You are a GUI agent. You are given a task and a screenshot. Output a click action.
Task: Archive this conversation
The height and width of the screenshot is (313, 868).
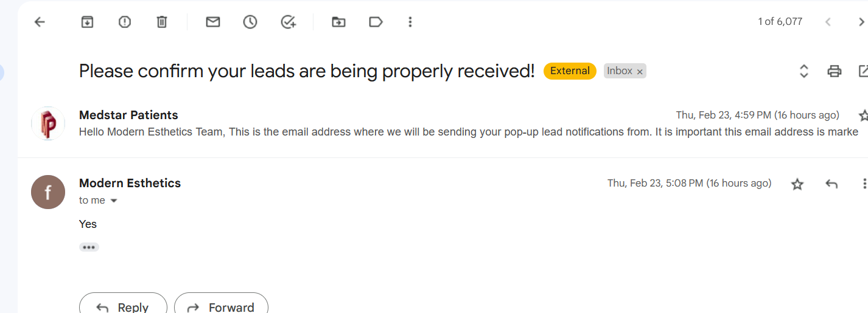click(x=87, y=22)
